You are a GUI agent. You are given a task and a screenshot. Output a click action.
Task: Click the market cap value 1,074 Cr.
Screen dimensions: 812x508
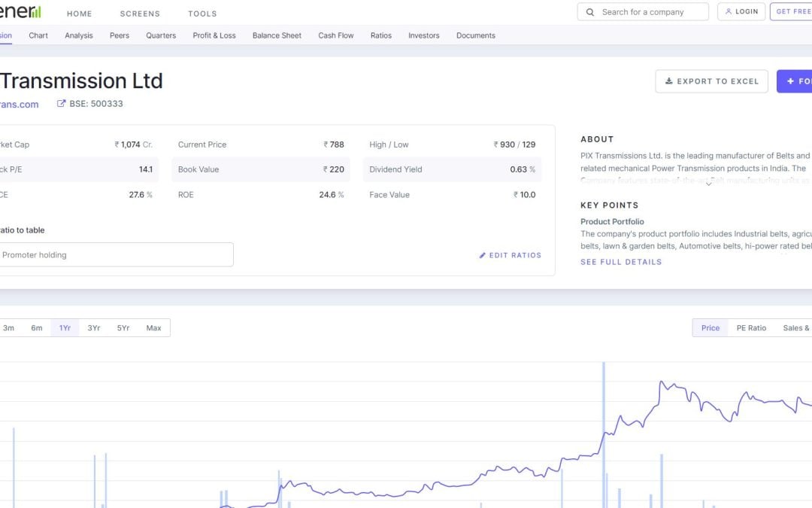tap(134, 144)
